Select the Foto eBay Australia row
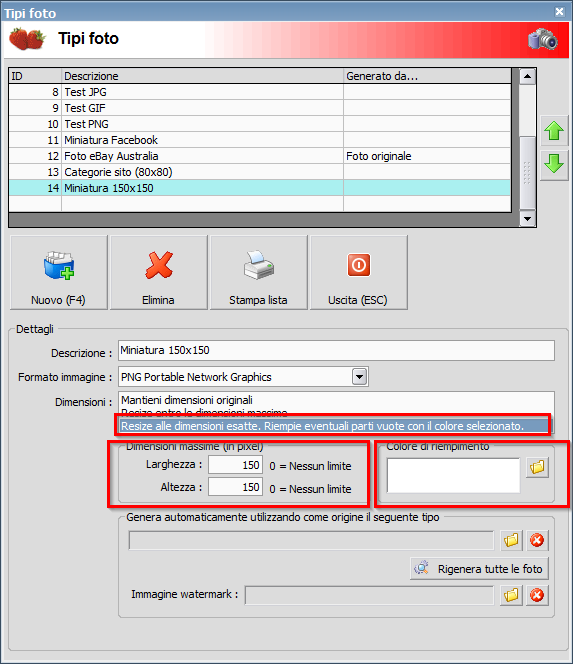The image size is (573, 664). click(x=260, y=156)
